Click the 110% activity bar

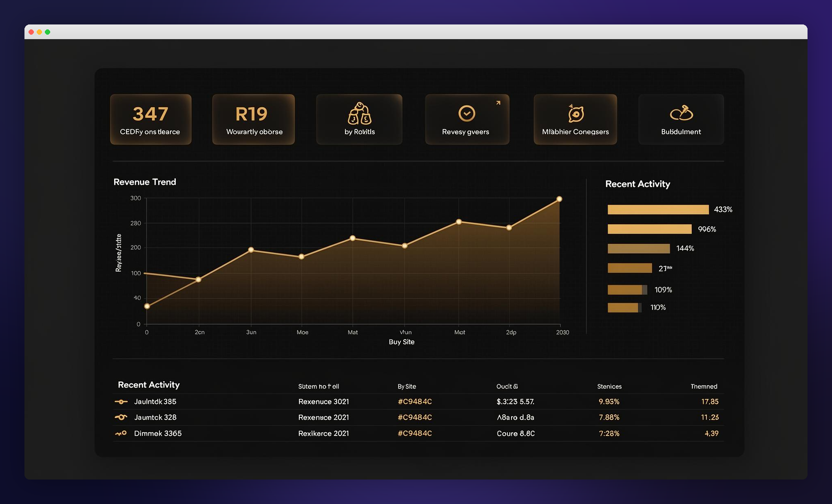point(624,307)
